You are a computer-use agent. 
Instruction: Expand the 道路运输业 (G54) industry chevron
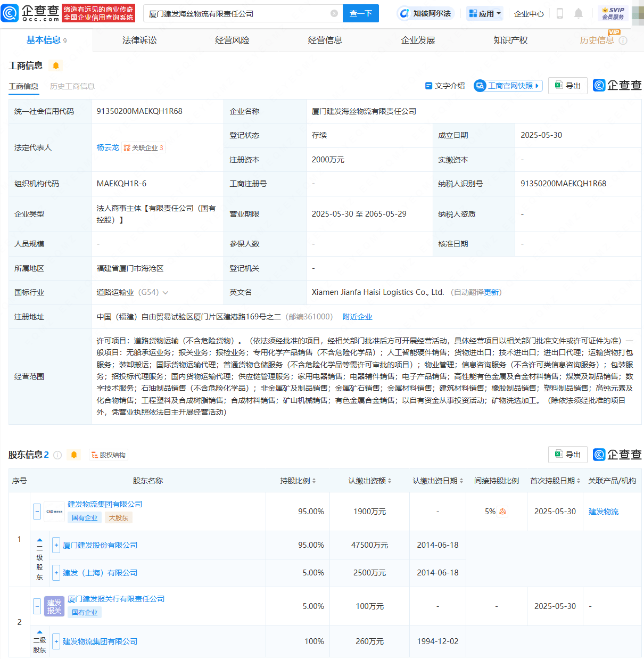(x=166, y=293)
